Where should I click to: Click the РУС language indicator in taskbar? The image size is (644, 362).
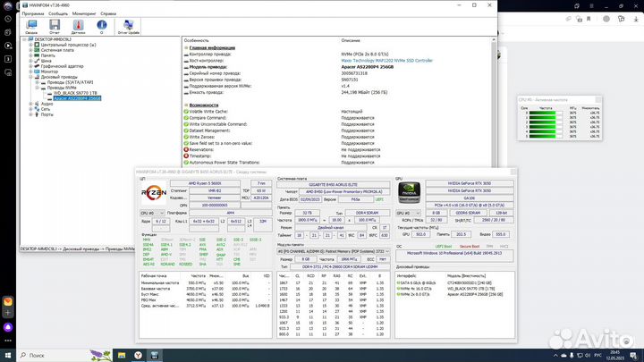[598, 356]
